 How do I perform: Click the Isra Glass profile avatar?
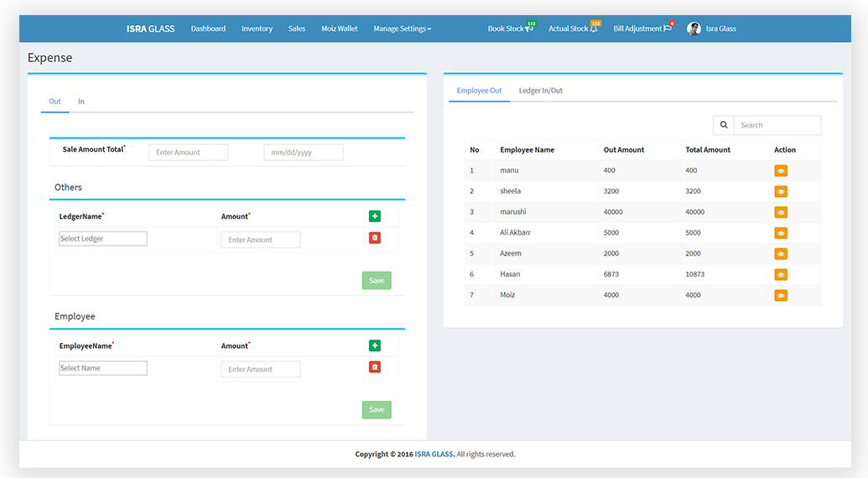694,29
